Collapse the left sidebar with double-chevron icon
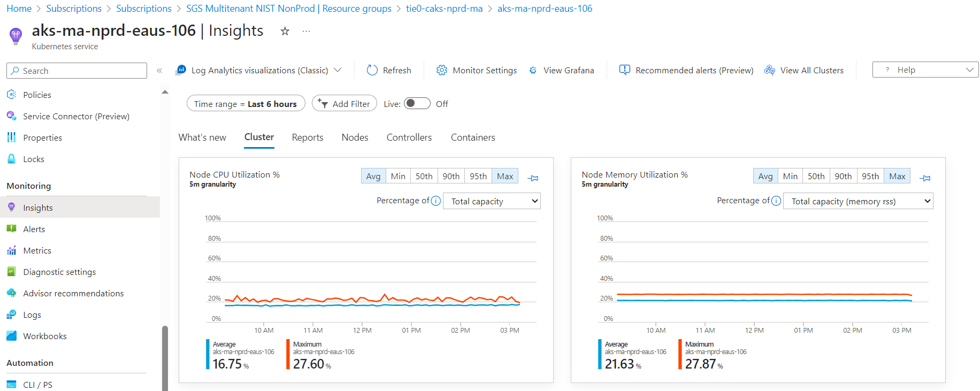The image size is (980, 391). click(159, 71)
